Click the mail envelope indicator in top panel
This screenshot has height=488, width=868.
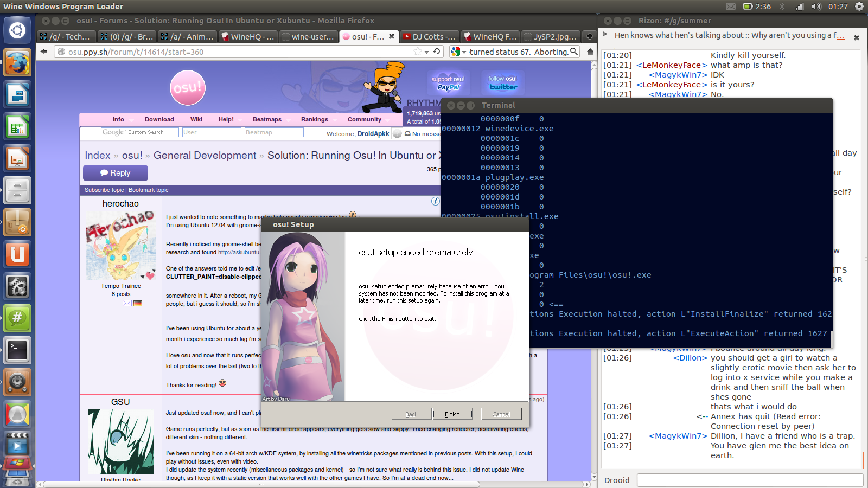pyautogui.click(x=731, y=7)
